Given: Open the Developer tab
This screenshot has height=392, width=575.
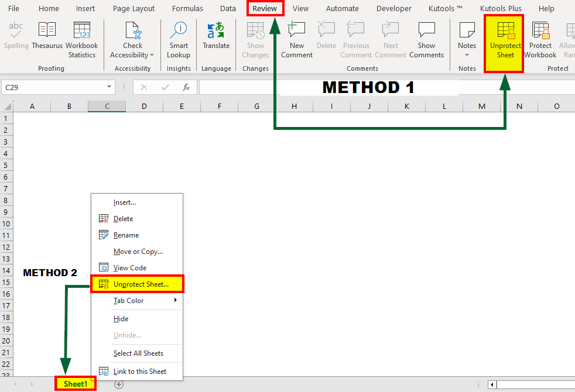Looking at the screenshot, I should 394,8.
